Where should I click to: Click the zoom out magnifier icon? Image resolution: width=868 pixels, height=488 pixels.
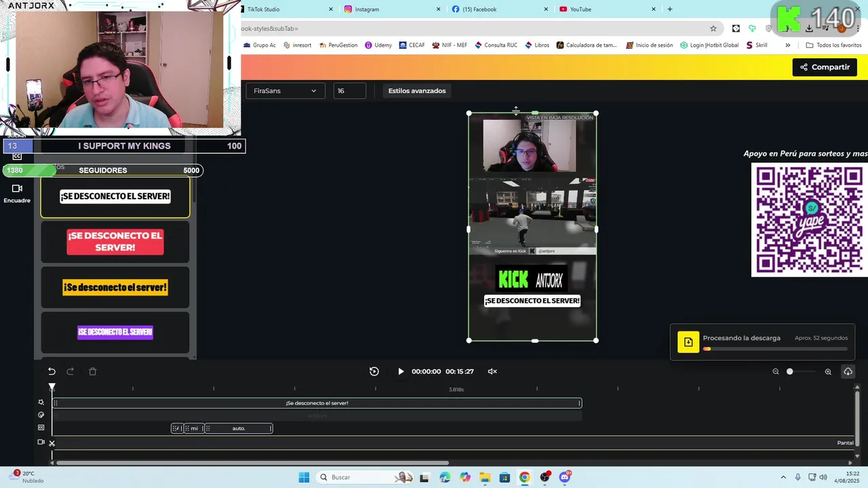click(776, 371)
